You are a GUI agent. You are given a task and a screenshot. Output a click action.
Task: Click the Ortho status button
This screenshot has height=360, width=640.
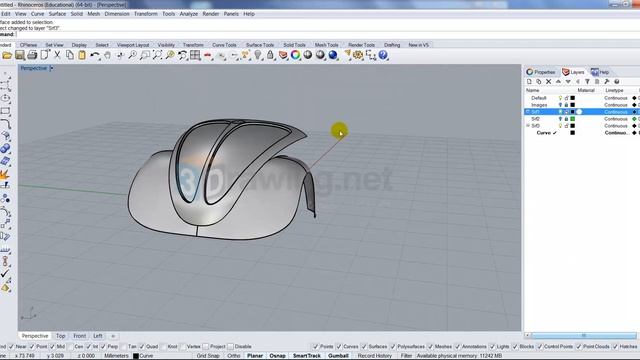233,356
